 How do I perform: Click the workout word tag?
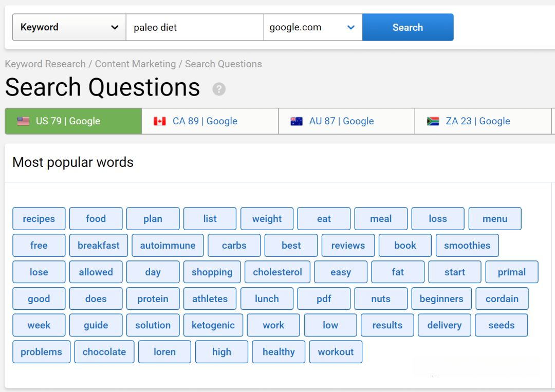336,352
